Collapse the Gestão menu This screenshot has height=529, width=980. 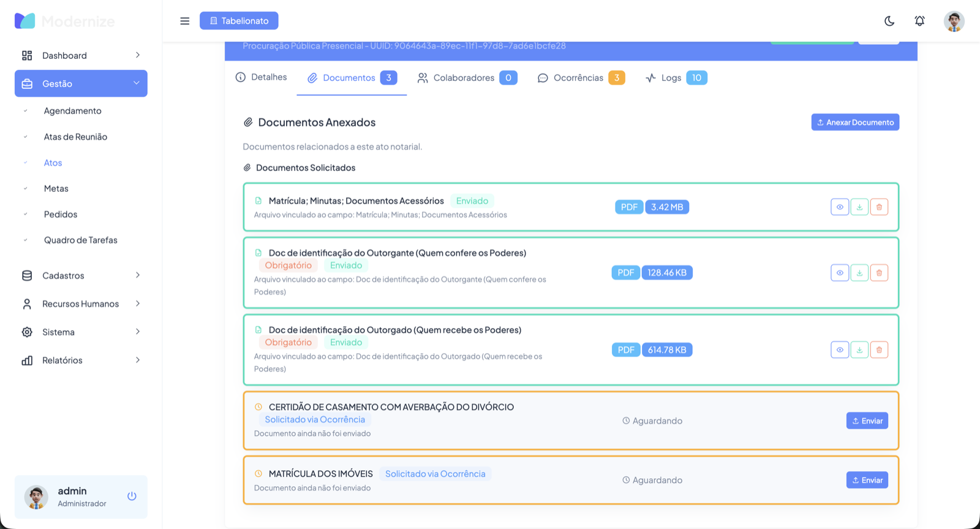(81, 83)
